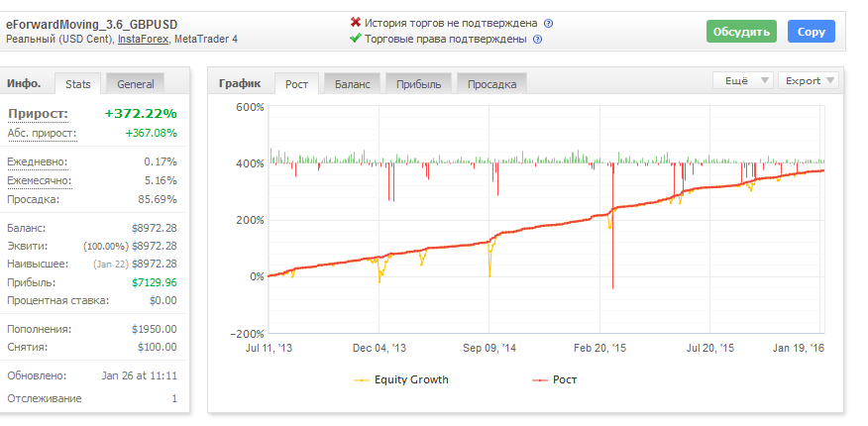Image resolution: width=868 pixels, height=426 pixels.
Task: Switch to the General tab
Action: [136, 84]
